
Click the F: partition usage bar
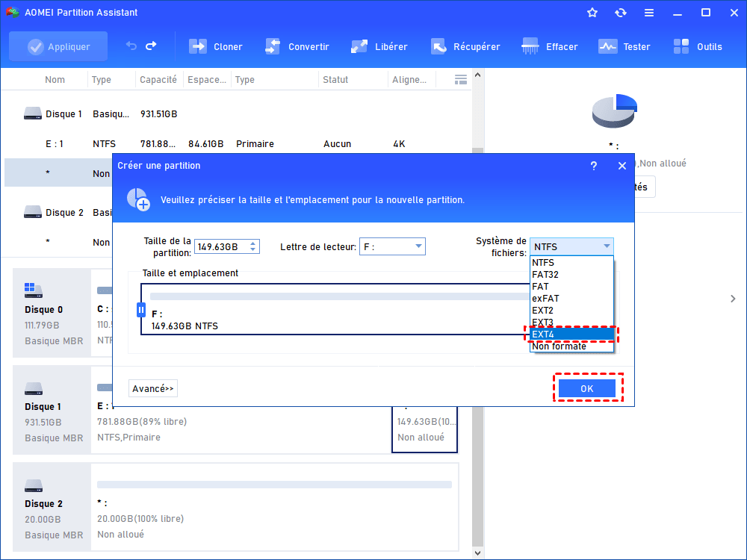click(x=339, y=296)
